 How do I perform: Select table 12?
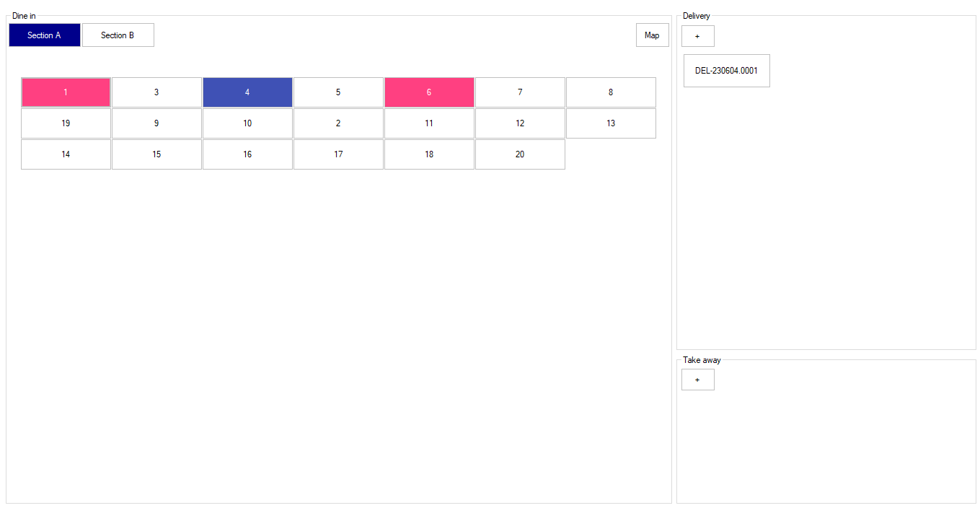520,123
